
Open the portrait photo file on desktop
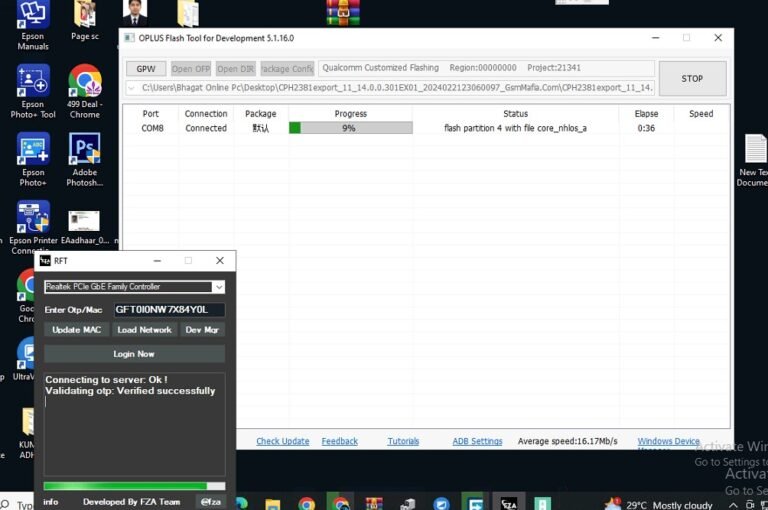point(135,12)
